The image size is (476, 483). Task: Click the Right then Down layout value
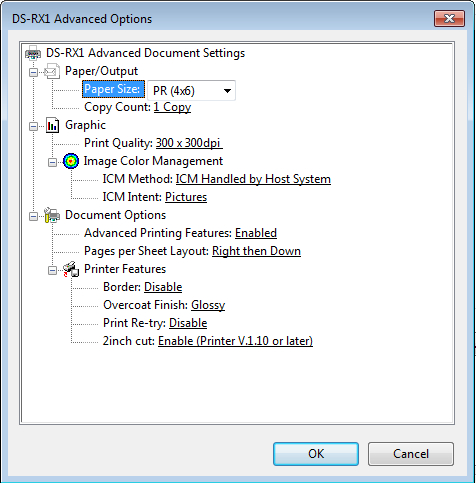pos(256,251)
